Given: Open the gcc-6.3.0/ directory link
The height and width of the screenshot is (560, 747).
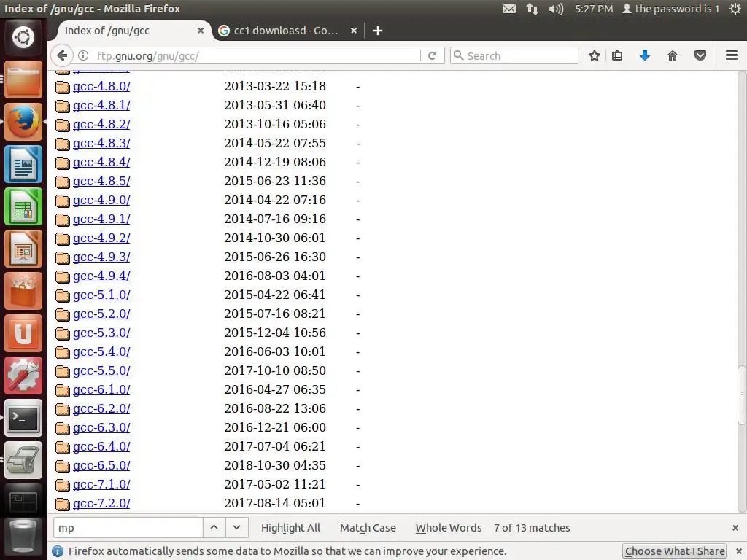Looking at the screenshot, I should [101, 427].
